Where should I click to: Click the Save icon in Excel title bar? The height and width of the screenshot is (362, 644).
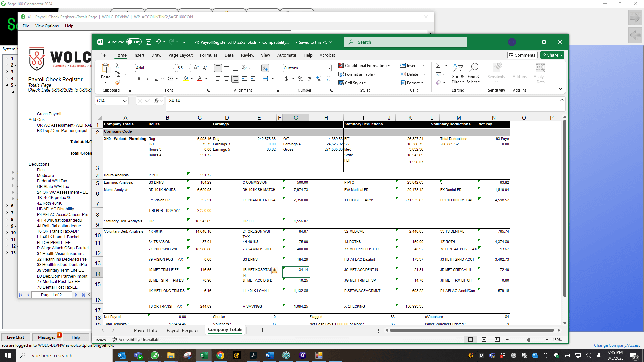(149, 42)
